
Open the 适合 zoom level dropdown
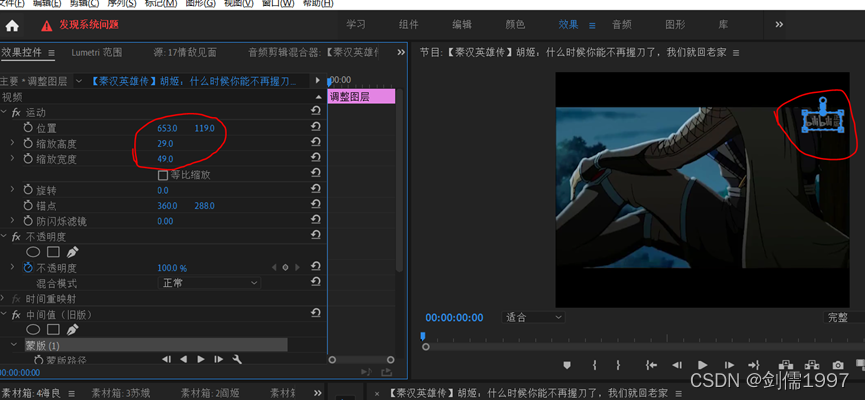click(533, 317)
